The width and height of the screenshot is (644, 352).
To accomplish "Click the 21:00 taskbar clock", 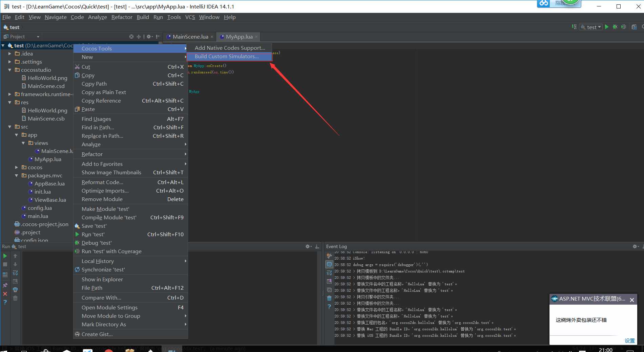I will [605, 350].
